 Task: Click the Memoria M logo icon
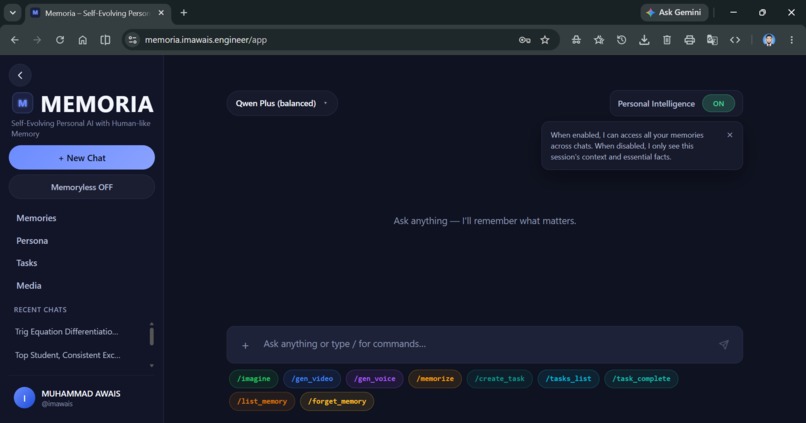click(22, 103)
